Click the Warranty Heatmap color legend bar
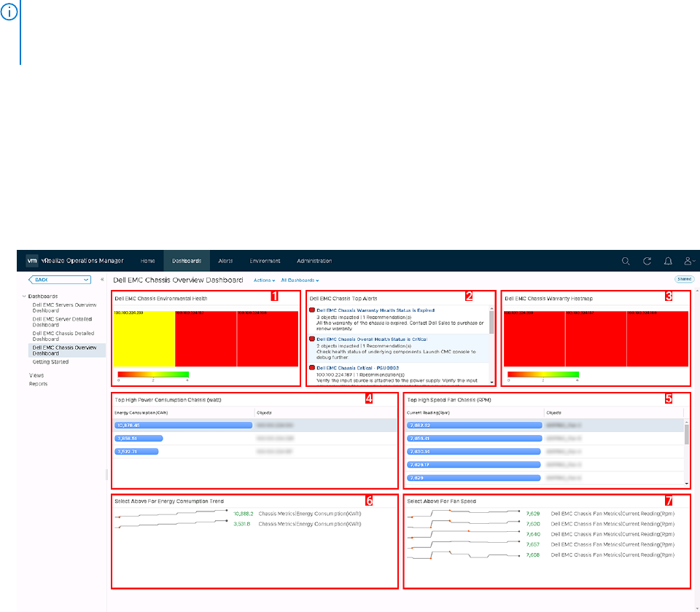The height and width of the screenshot is (612, 700). coord(543,374)
